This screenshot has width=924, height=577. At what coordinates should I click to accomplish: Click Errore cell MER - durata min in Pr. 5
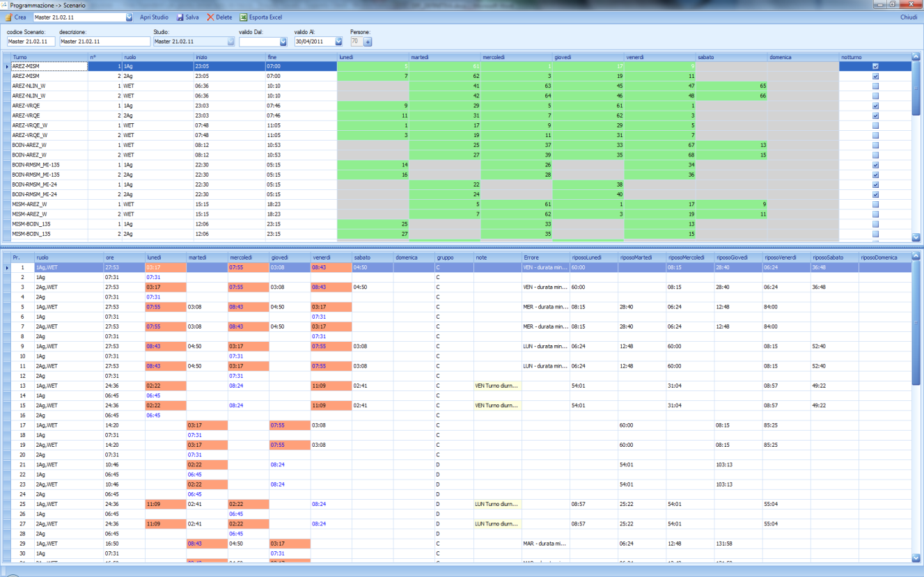click(545, 307)
